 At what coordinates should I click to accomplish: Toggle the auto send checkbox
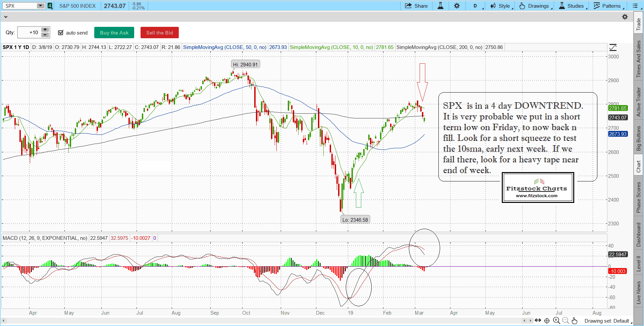tap(61, 33)
